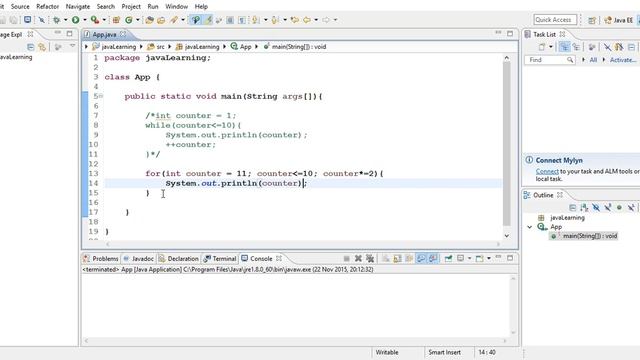
Task: Open the Navigate menu
Action: point(78,7)
